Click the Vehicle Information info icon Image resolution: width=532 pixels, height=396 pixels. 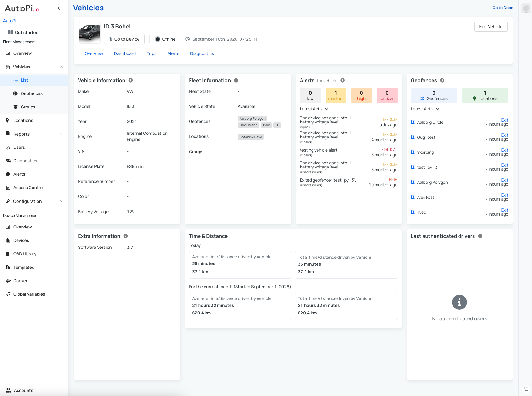click(x=131, y=80)
